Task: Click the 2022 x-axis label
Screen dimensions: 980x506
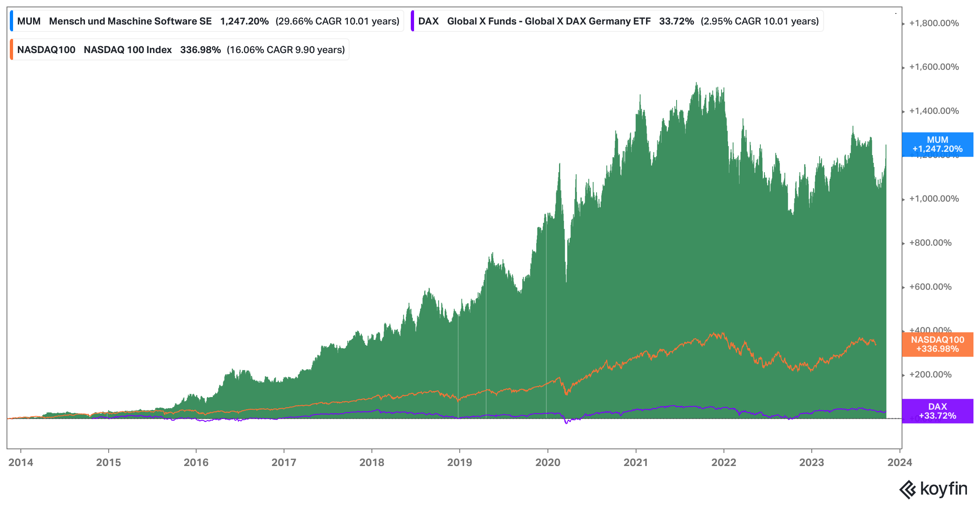Action: (724, 462)
